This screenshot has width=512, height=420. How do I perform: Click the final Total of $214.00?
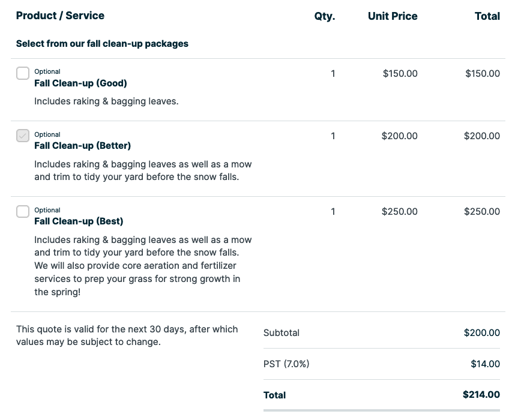pyautogui.click(x=481, y=395)
